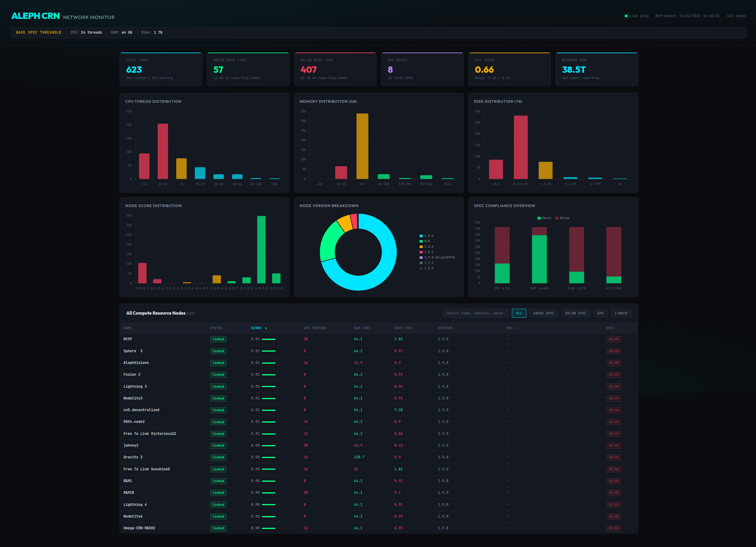This screenshot has height=547, width=756.
Task: Select the ABOVE SPEC filter tab
Action: click(543, 313)
